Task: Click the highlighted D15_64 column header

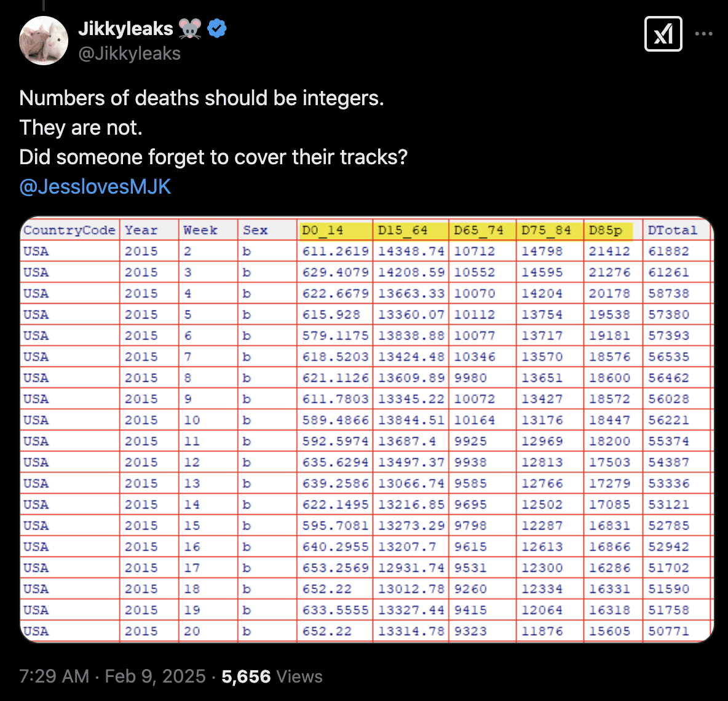Action: point(403,230)
